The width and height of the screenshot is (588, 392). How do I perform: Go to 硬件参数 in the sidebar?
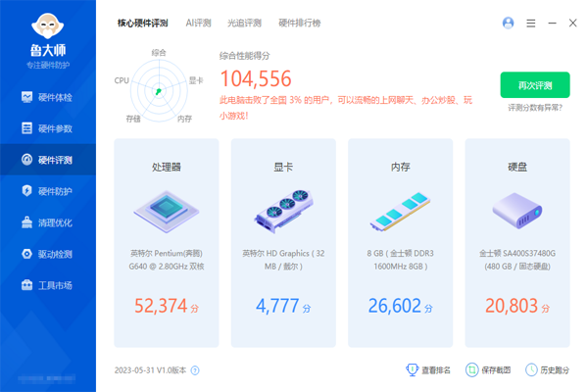click(x=48, y=128)
